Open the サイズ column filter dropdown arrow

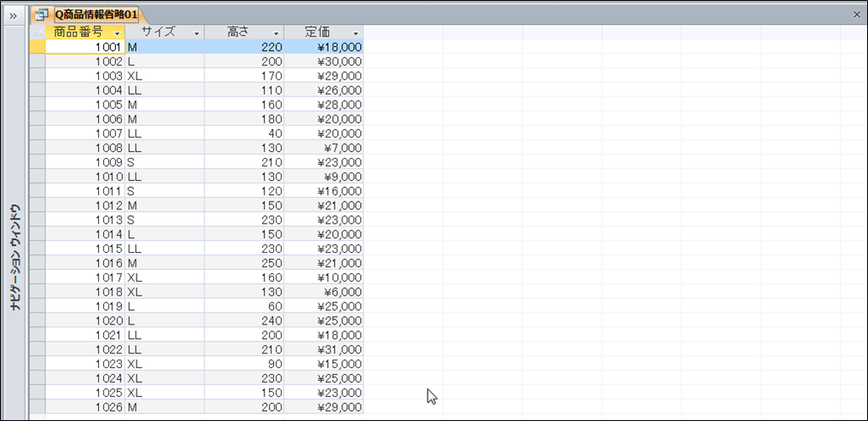(196, 32)
